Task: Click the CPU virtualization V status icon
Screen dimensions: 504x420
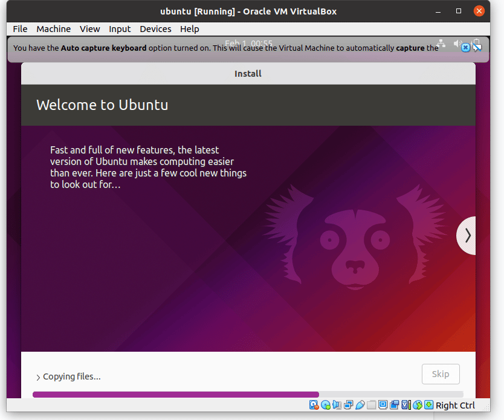Action: 405,405
